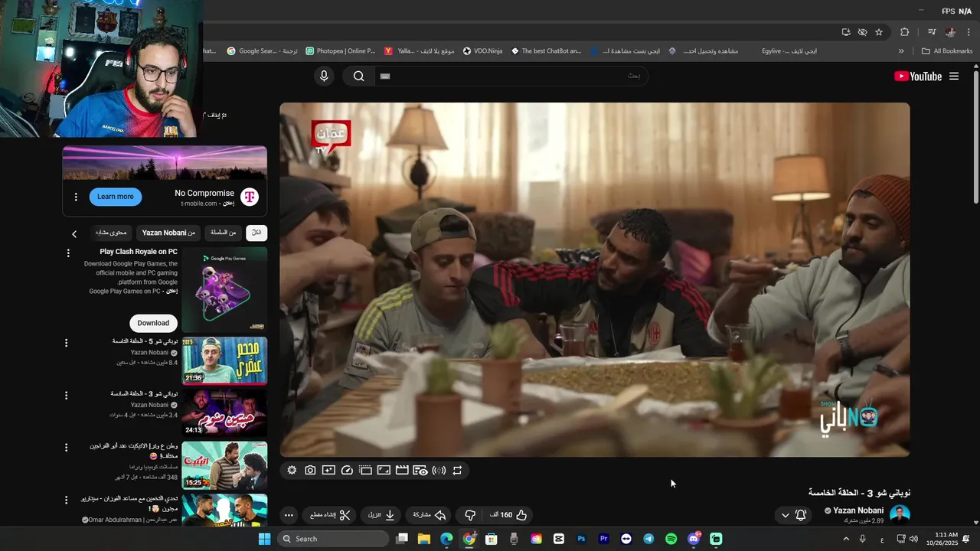Click the voice search microphone icon

pyautogui.click(x=324, y=76)
